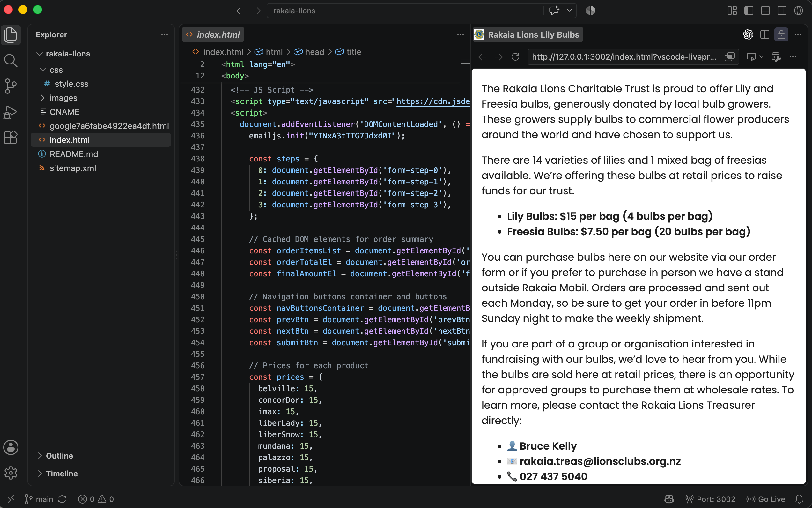Navigate forward in the live preview browser
This screenshot has height=508, width=812.
(x=499, y=57)
